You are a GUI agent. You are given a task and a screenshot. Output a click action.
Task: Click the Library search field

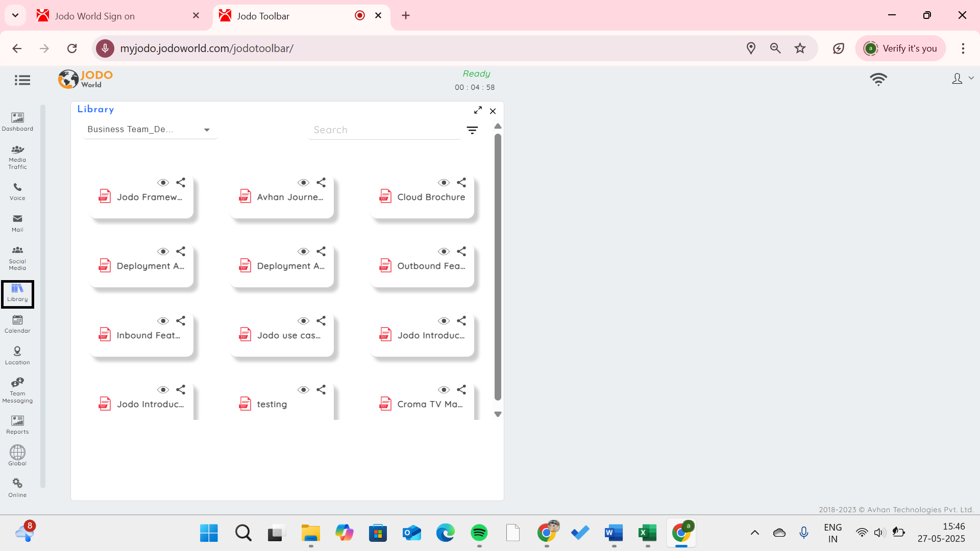(x=384, y=130)
